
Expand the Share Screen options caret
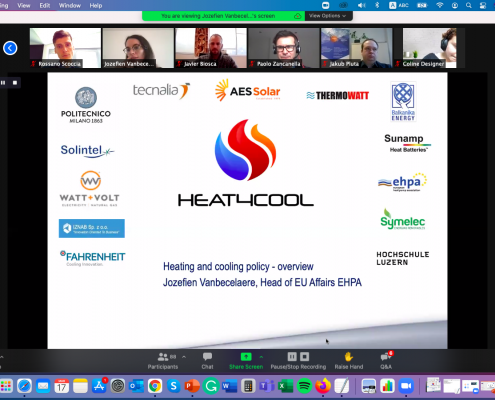point(261,357)
